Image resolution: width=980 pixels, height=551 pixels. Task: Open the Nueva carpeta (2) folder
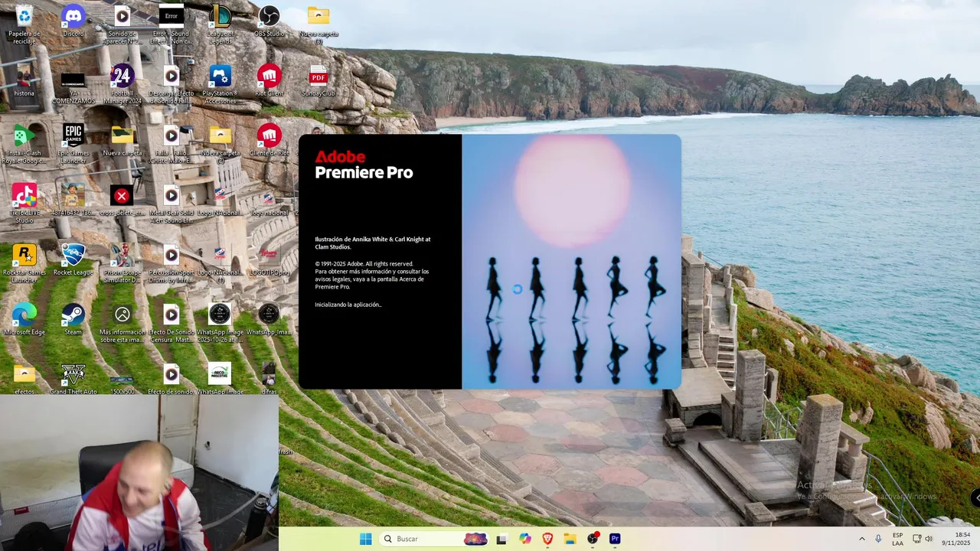220,144
